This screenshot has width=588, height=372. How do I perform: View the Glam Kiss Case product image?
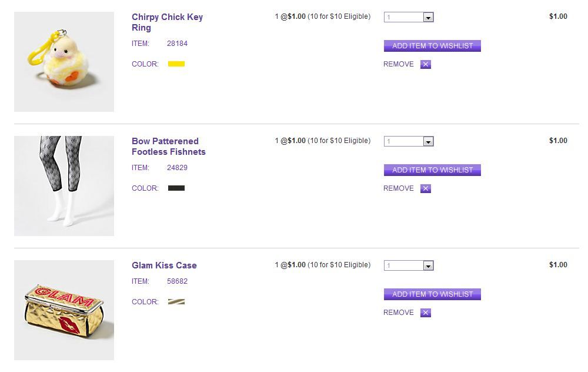(x=64, y=310)
